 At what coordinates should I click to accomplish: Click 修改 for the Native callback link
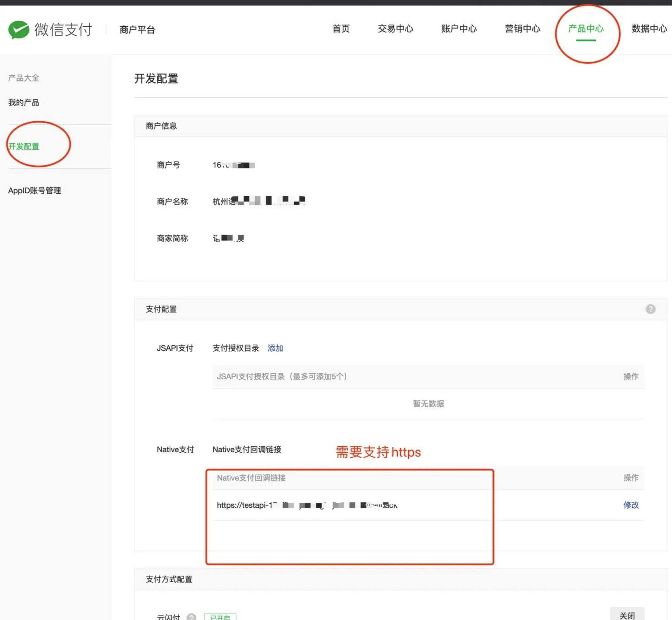point(631,505)
